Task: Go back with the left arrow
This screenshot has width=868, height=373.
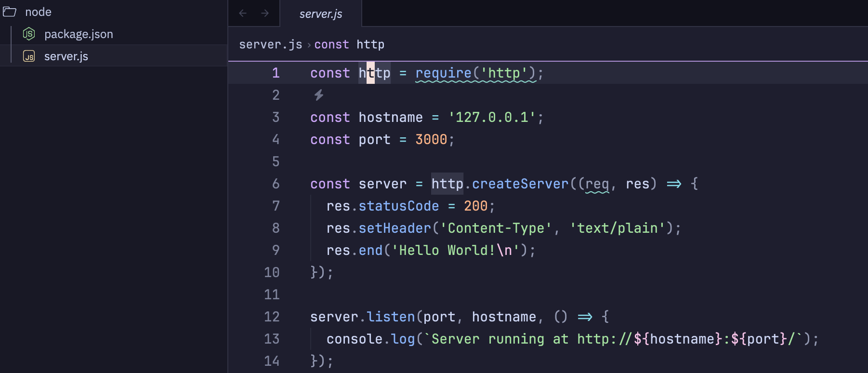Action: pyautogui.click(x=243, y=13)
